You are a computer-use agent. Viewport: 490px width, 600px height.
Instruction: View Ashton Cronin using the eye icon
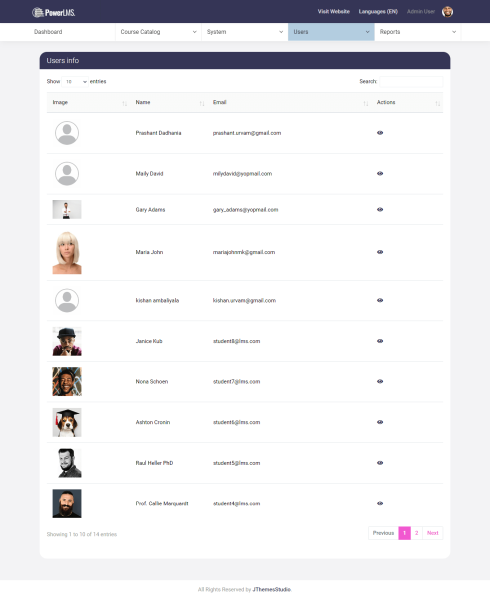coord(380,422)
